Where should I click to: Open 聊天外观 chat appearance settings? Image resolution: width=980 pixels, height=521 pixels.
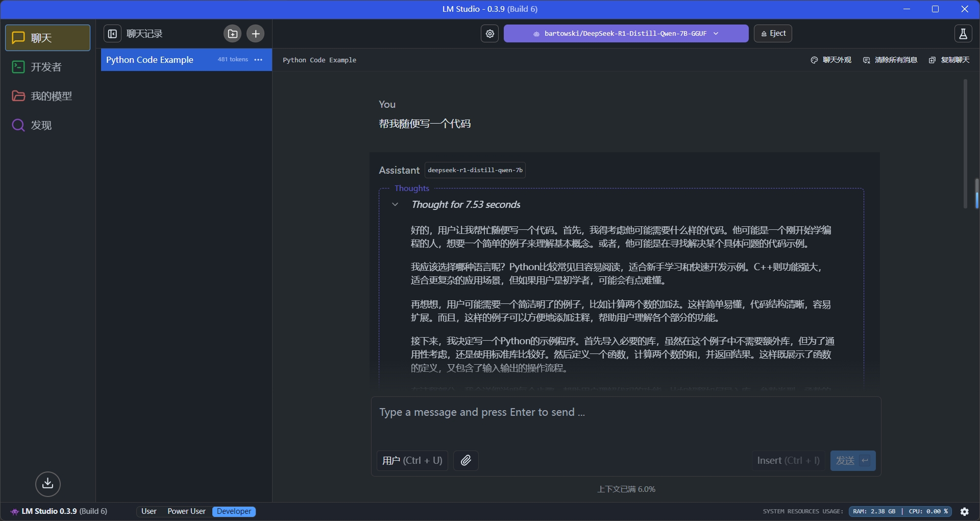point(831,60)
